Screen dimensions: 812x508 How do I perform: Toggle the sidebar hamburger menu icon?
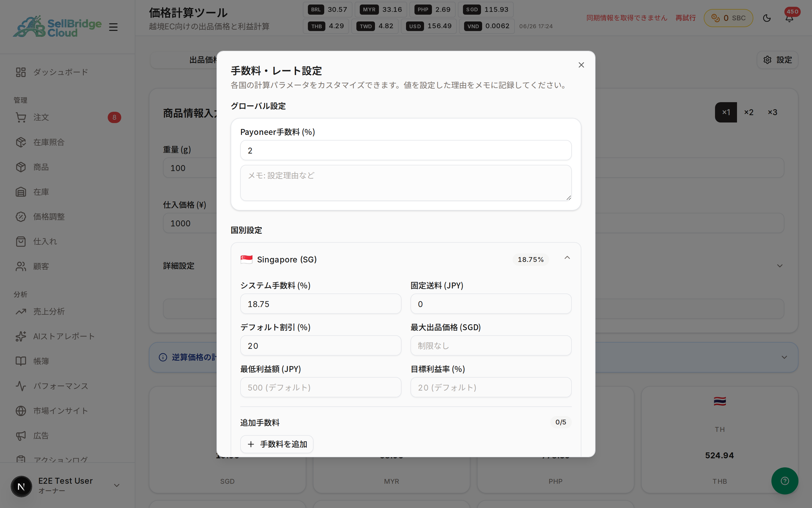[x=113, y=27]
